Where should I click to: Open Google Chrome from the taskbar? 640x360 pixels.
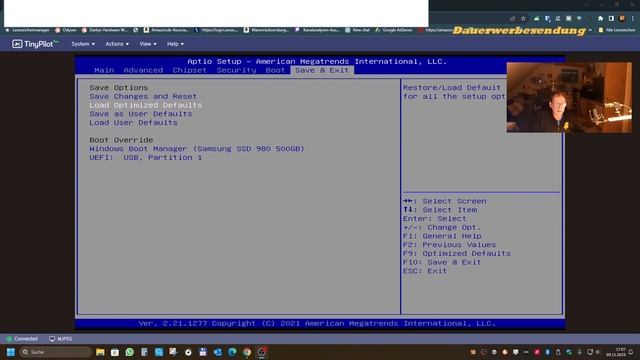click(247, 352)
